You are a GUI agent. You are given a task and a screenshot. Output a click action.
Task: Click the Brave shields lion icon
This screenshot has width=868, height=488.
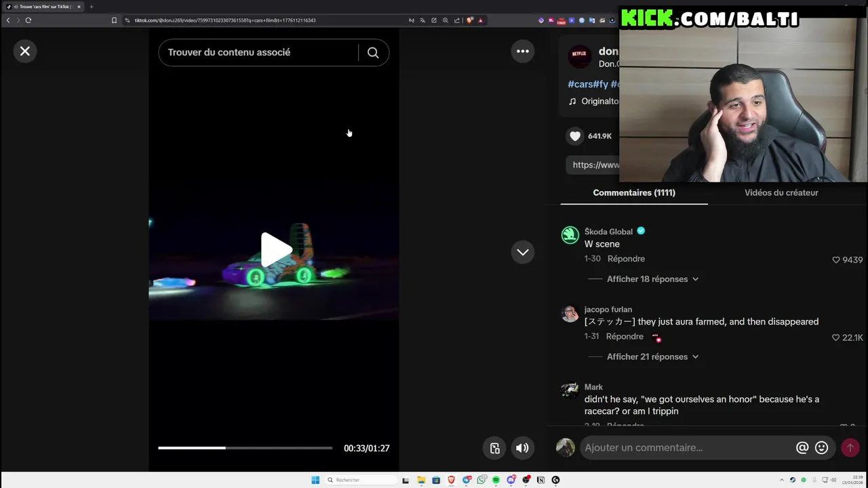click(x=469, y=20)
